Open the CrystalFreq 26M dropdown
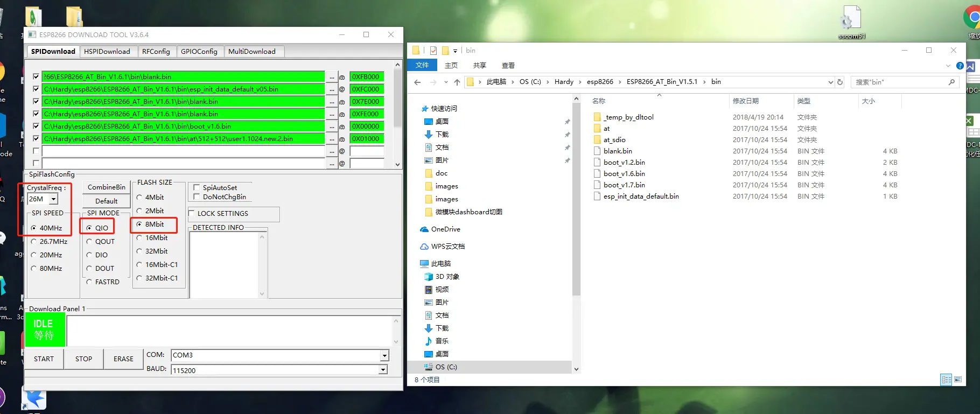This screenshot has height=414, width=980. click(x=53, y=199)
